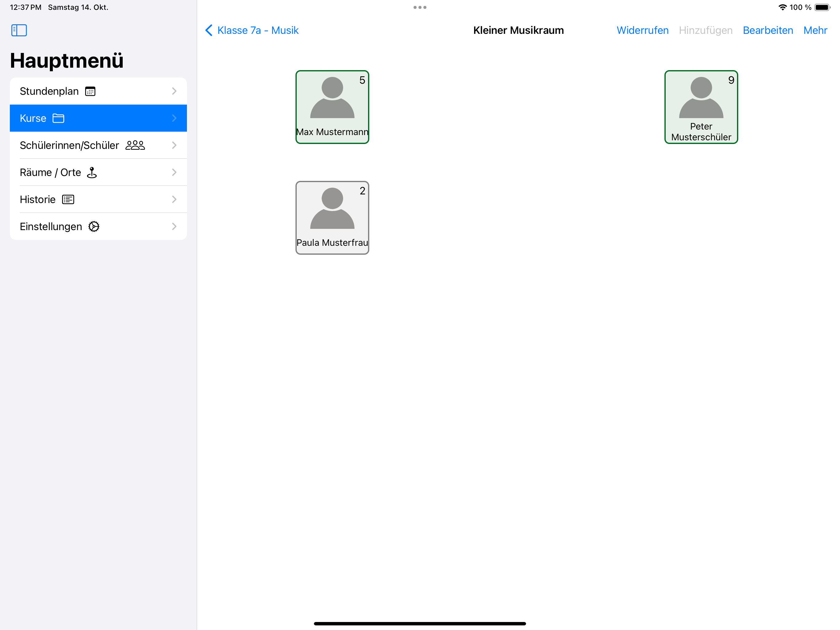The height and width of the screenshot is (630, 840).
Task: Open the Kurse menu row
Action: (x=98, y=118)
